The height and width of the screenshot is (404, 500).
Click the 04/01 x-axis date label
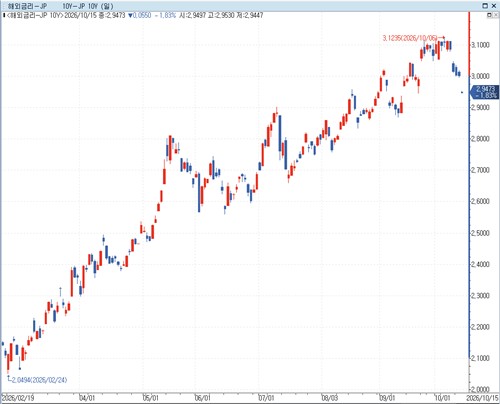click(87, 398)
